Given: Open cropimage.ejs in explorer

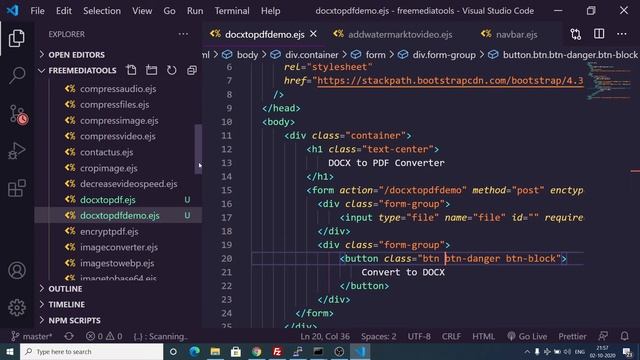Looking at the screenshot, I should tap(109, 168).
